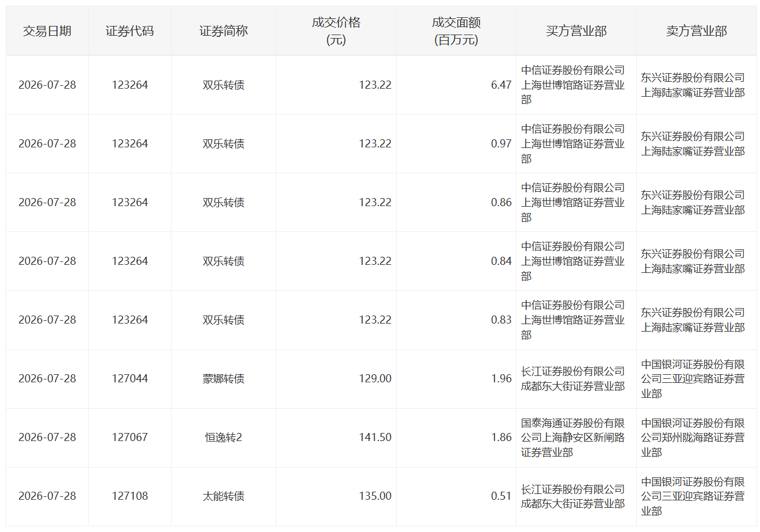Click security code 127067

(x=130, y=438)
